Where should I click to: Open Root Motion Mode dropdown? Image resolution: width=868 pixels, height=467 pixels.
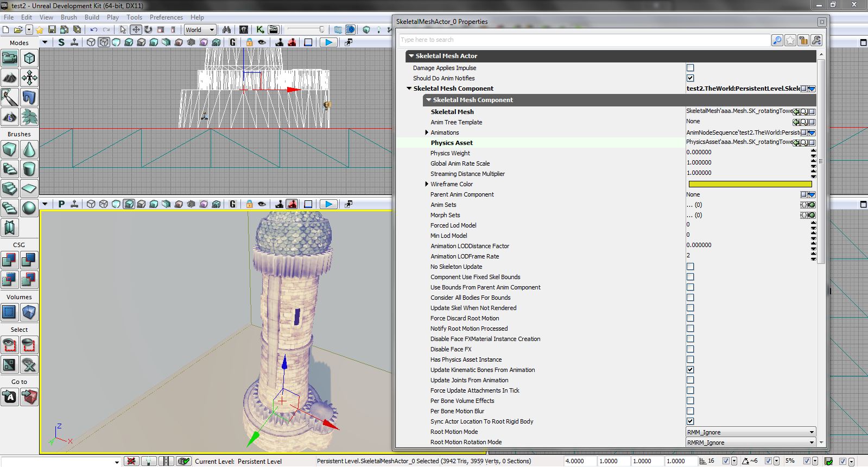751,432
